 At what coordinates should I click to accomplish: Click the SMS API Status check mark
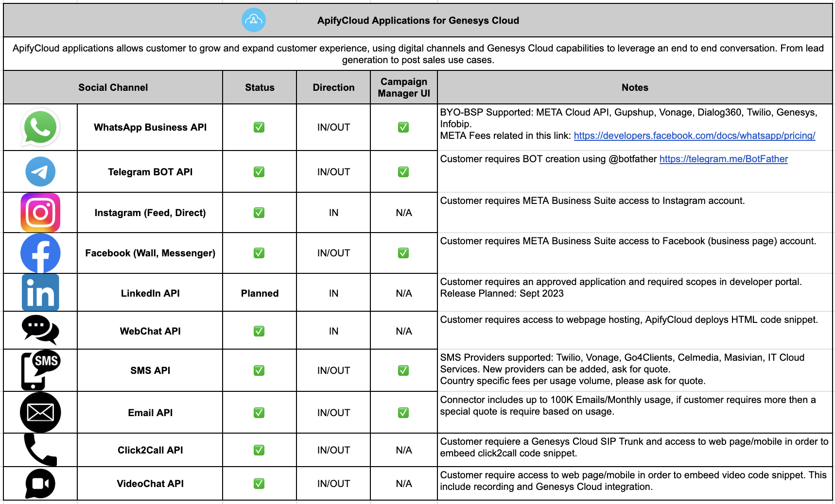click(x=259, y=370)
